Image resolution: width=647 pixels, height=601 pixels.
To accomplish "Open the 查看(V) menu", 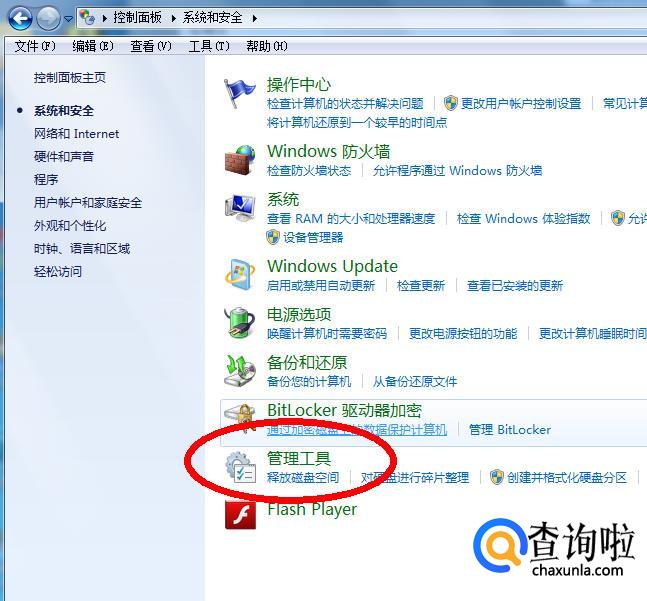I will [x=151, y=46].
